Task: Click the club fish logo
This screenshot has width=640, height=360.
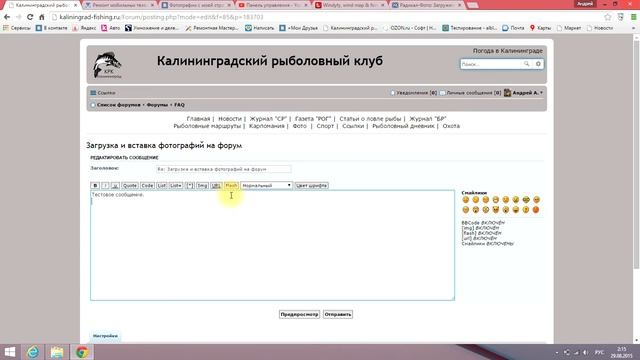Action: 107,64
